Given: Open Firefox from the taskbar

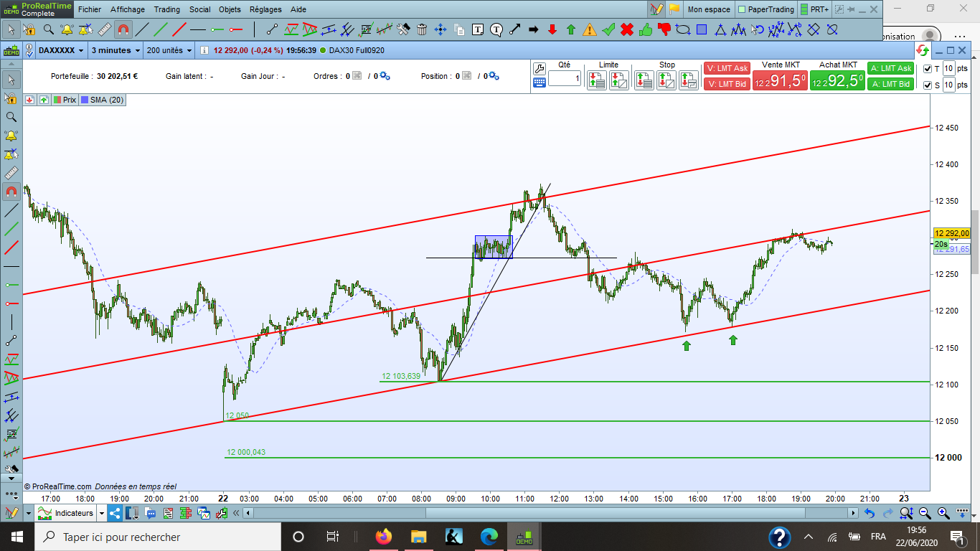Looking at the screenshot, I should click(384, 537).
